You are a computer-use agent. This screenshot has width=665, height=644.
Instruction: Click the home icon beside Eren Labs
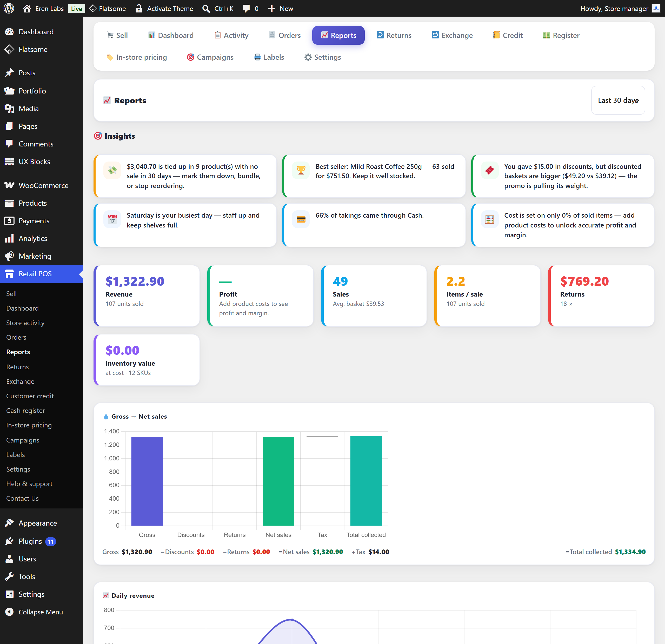tap(27, 8)
